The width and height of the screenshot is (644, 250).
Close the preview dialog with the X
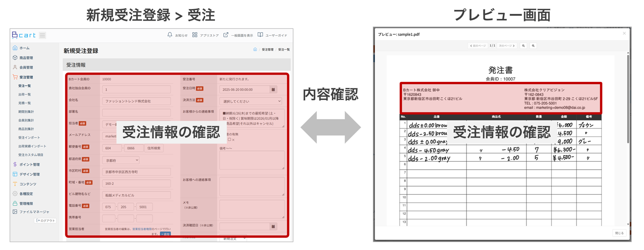point(624,33)
